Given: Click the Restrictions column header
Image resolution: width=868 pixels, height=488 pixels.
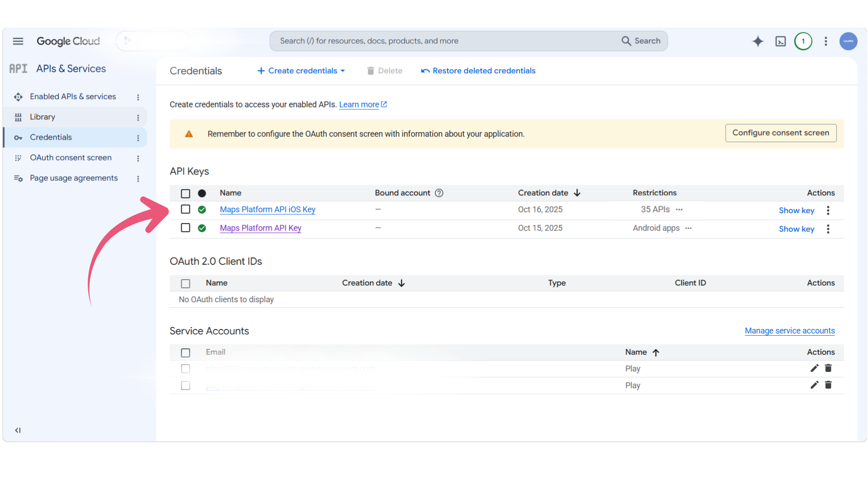Looking at the screenshot, I should point(655,193).
